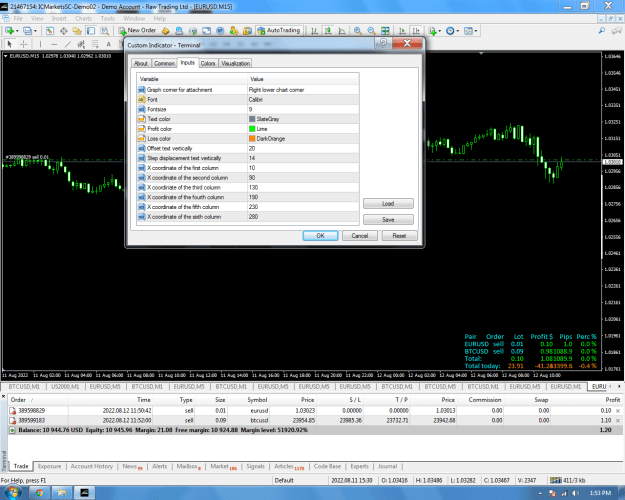This screenshot has height=500, width=625.
Task: Open search with the magnifier icon
Action: tap(601, 31)
